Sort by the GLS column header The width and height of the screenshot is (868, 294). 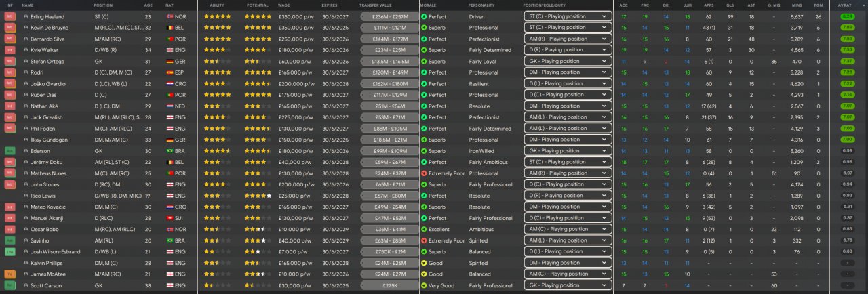click(x=731, y=5)
